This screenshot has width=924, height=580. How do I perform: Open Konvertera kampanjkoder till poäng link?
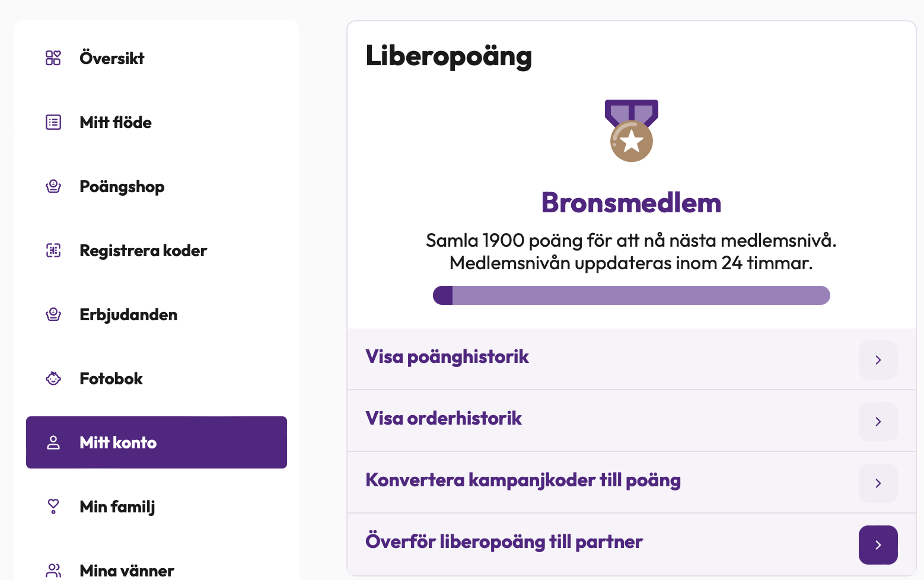523,480
